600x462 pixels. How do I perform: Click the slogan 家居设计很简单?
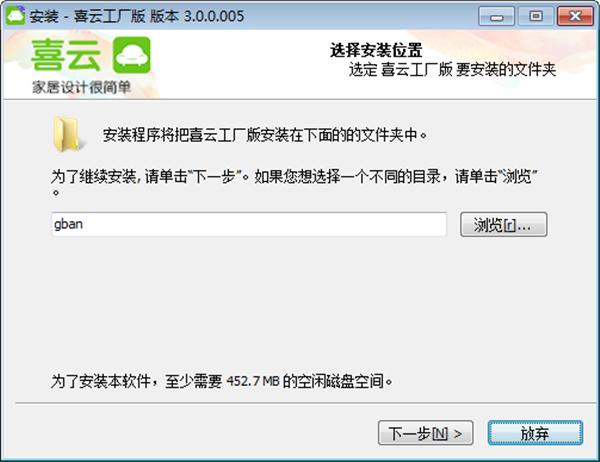tap(82, 87)
